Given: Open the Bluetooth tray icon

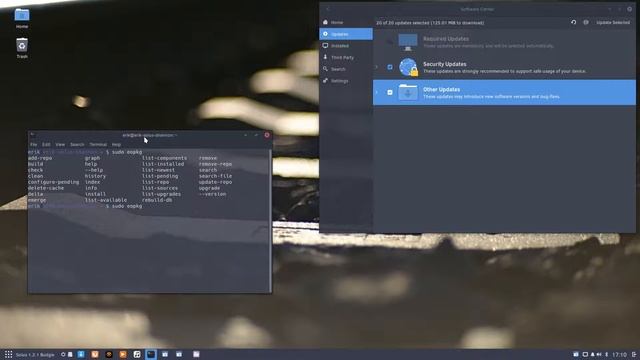Looking at the screenshot, I should click(607, 354).
